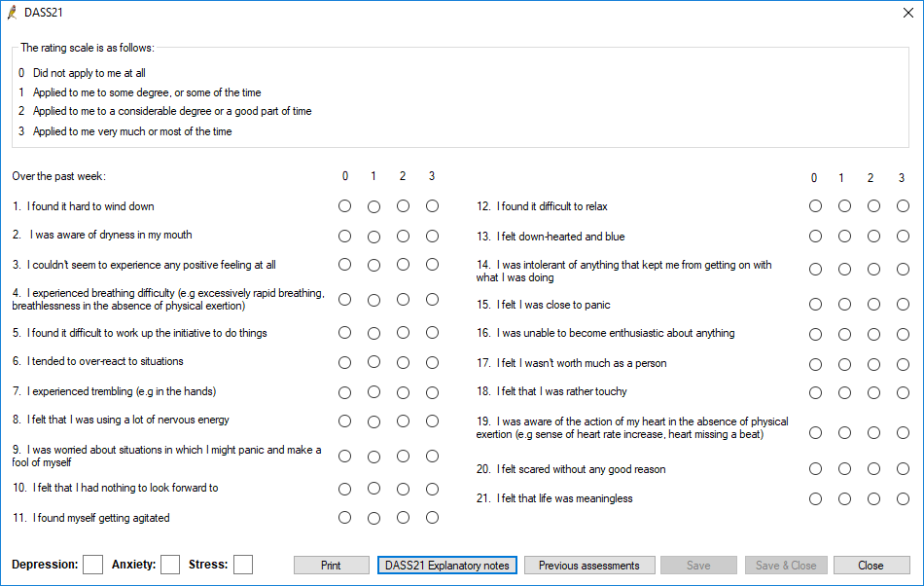Viewport: 924px width, 586px height.
Task: Click the Anxiety score field
Action: pyautogui.click(x=170, y=565)
